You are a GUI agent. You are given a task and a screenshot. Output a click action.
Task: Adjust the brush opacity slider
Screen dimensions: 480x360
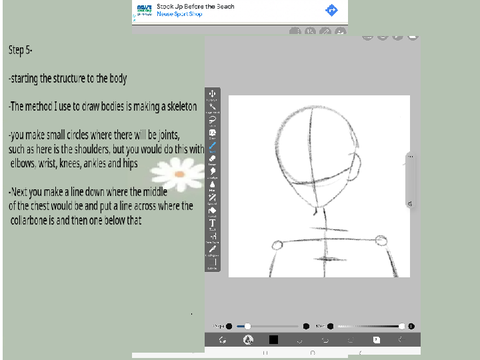click(371, 326)
